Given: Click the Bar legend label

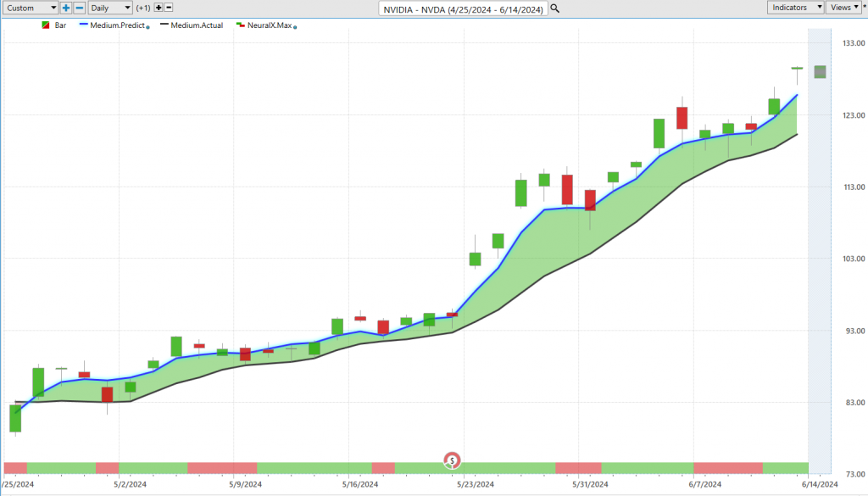Looking at the screenshot, I should coord(61,25).
